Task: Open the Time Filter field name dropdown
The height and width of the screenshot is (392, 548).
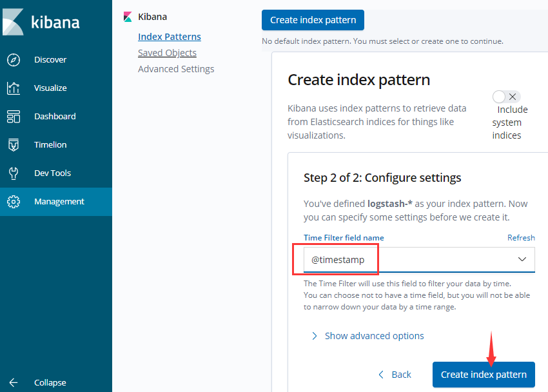Action: [x=419, y=260]
